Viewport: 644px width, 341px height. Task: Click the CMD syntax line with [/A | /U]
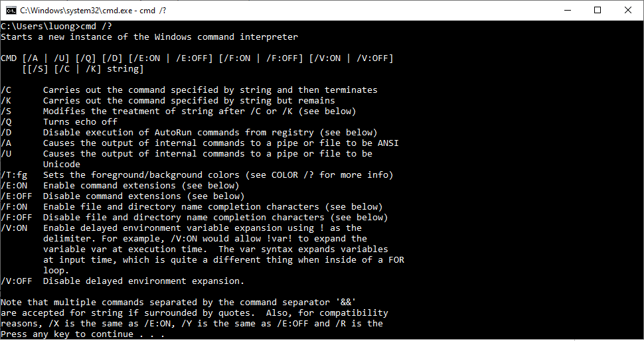pyautogui.click(x=197, y=58)
